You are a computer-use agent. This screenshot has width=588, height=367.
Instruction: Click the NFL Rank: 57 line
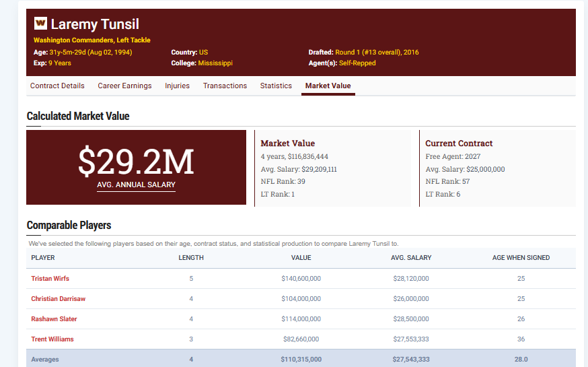pyautogui.click(x=447, y=182)
